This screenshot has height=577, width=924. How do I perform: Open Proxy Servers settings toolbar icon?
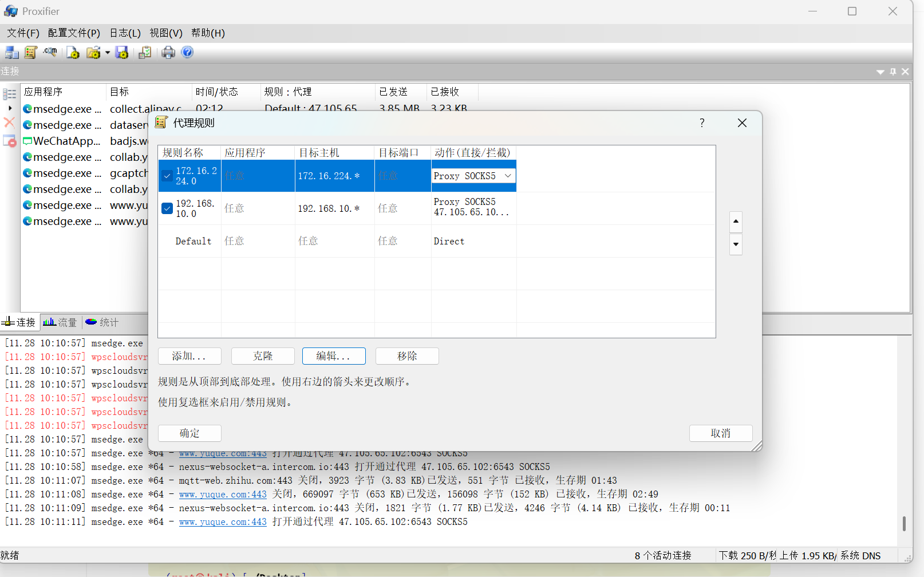click(x=12, y=53)
